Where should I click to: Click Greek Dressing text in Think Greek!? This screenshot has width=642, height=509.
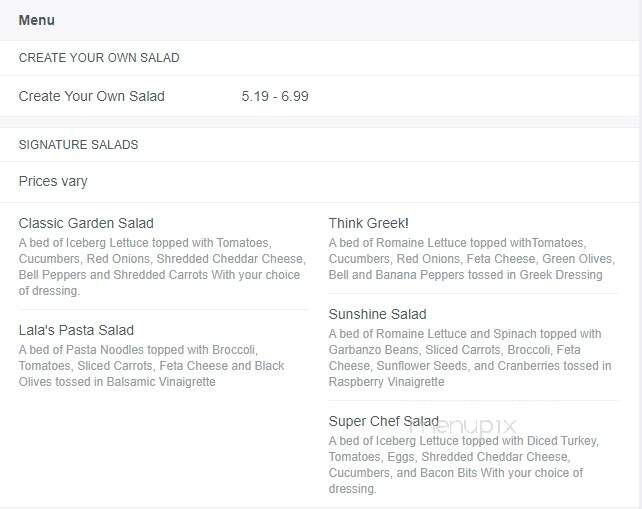561,274
